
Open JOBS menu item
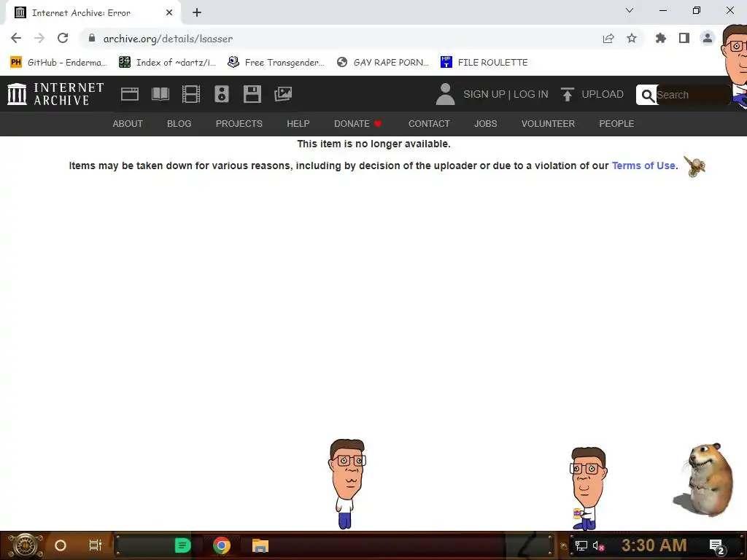485,124
